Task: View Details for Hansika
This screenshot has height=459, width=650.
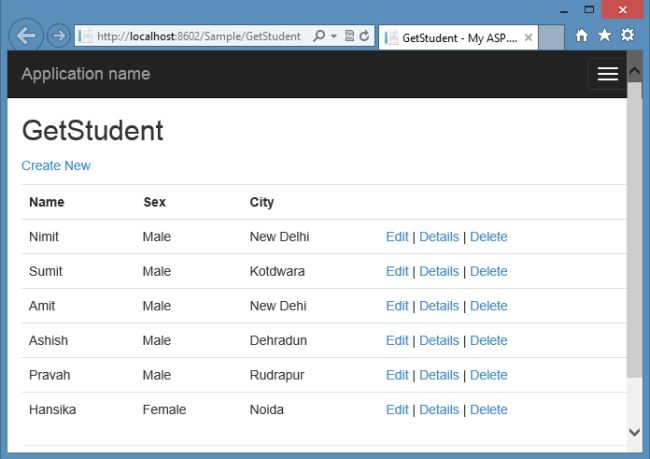Action: tap(439, 410)
